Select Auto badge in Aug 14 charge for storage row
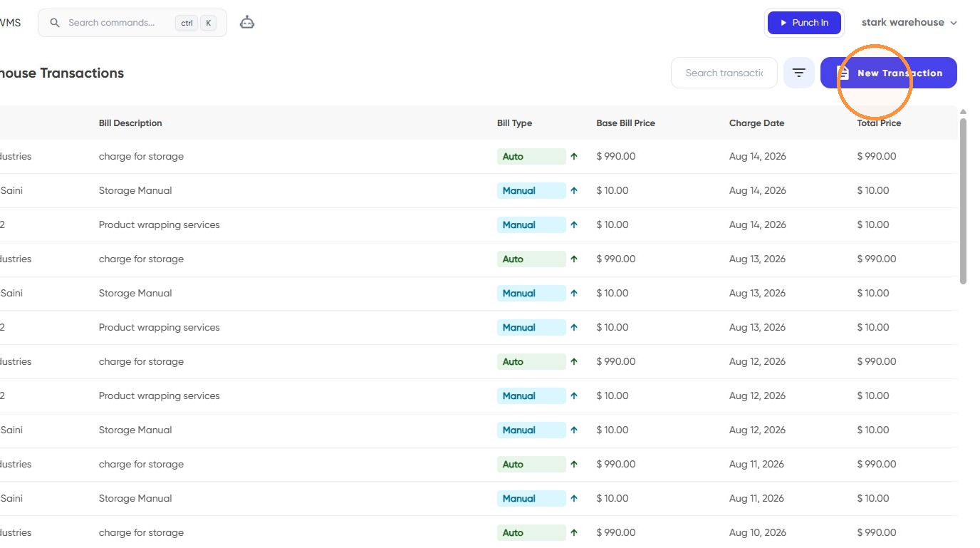Screen dimensions: 980x548 point(531,156)
